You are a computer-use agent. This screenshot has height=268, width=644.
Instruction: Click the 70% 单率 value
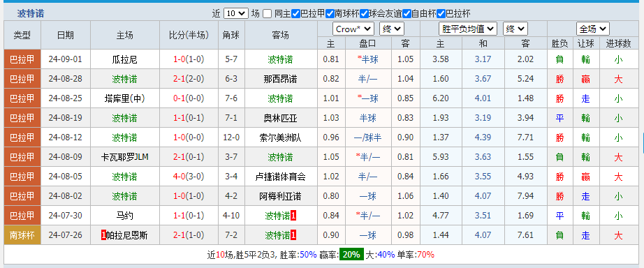[425, 255]
